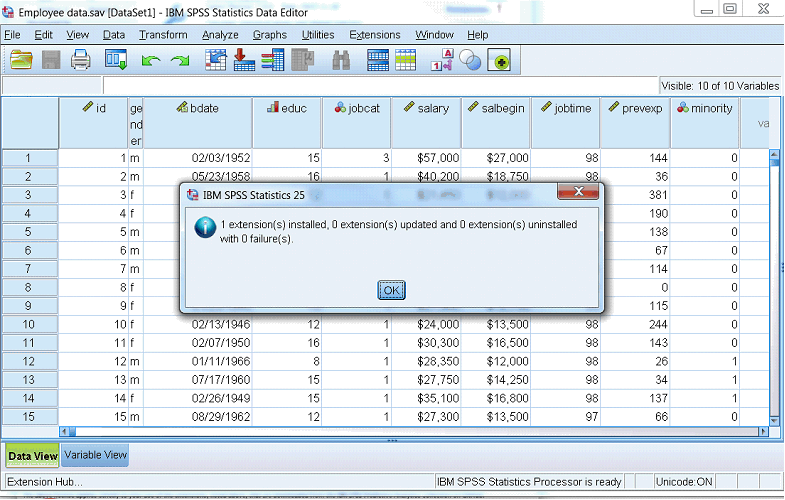Screen dimensions: 785x500
Task: Click the prevexp cell 244
Action: [x=635, y=324]
